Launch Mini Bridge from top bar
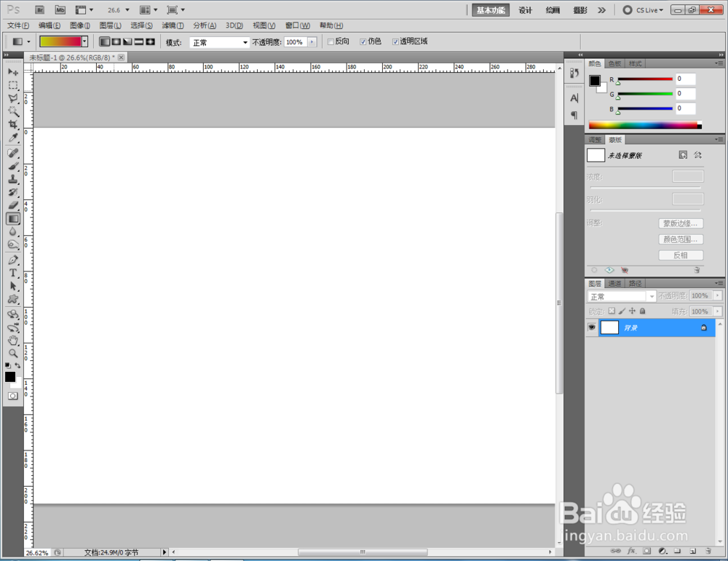728x561 pixels. (x=60, y=9)
